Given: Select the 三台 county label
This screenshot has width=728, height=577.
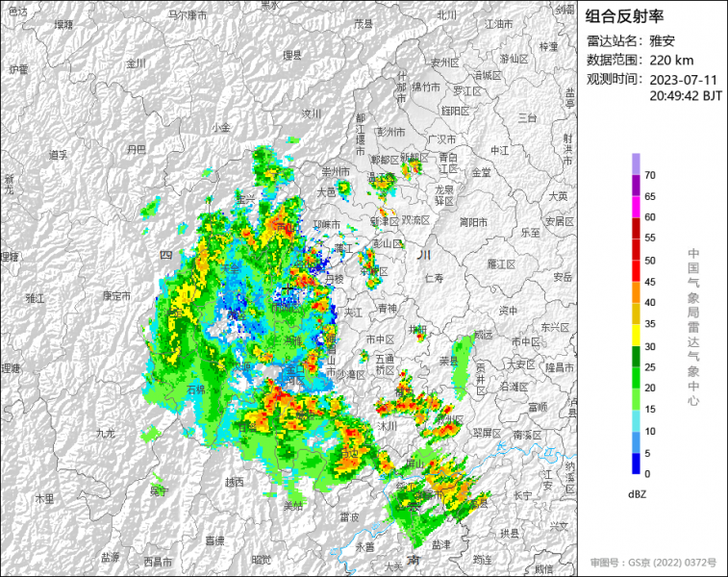Looking at the screenshot, I should click(527, 117).
